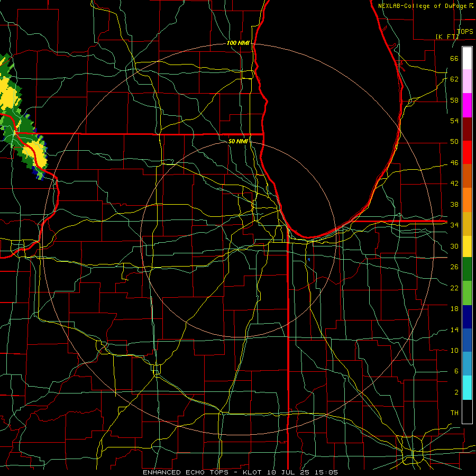Click legend value "58"
476x476 pixels.
coord(454,100)
